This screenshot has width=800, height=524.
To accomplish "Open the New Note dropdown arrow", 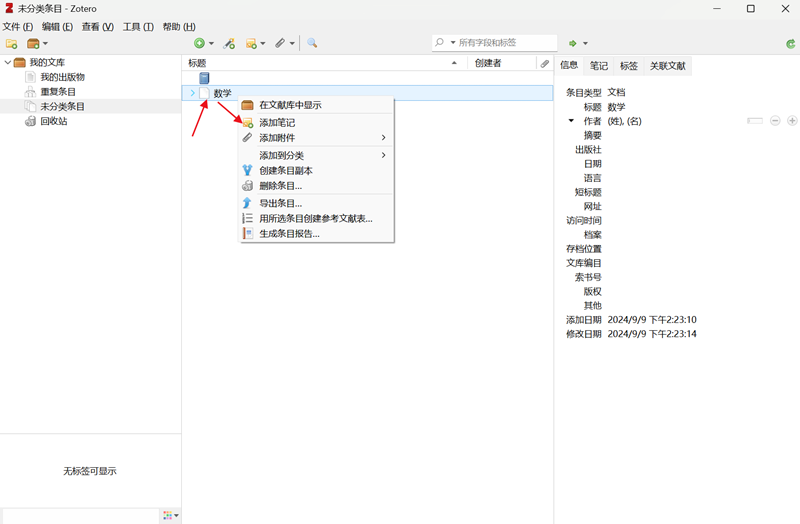I will (x=263, y=44).
